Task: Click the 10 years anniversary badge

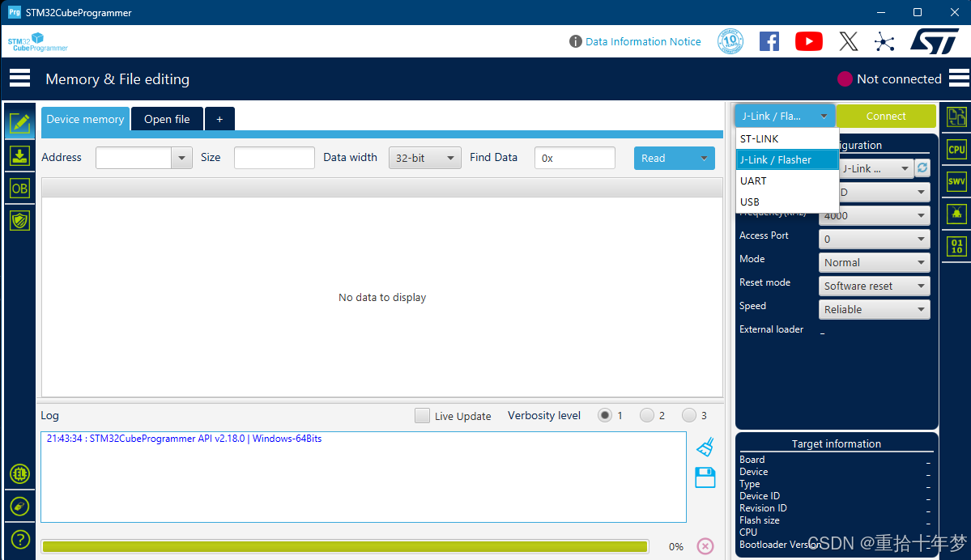Action: [x=730, y=41]
